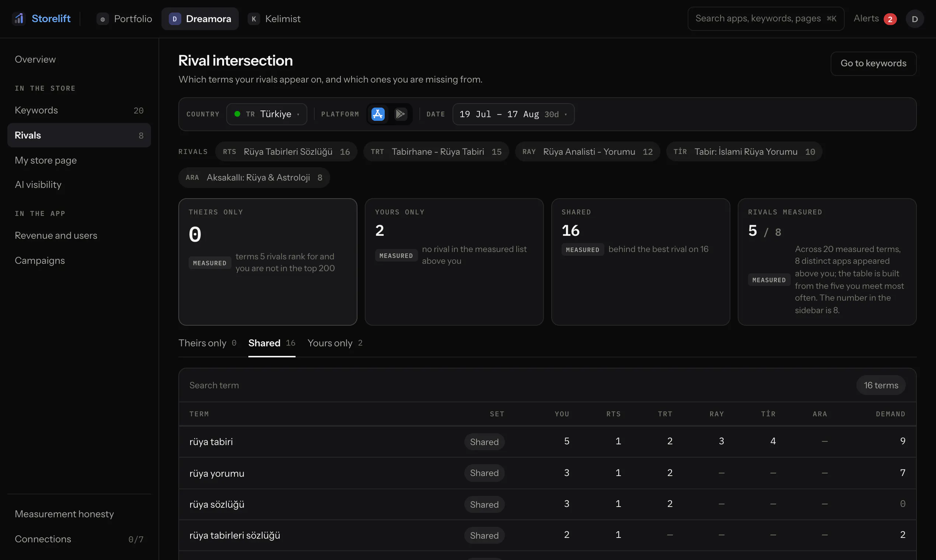The image size is (936, 560).
Task: Open the Türkiye country dropdown
Action: click(x=267, y=114)
